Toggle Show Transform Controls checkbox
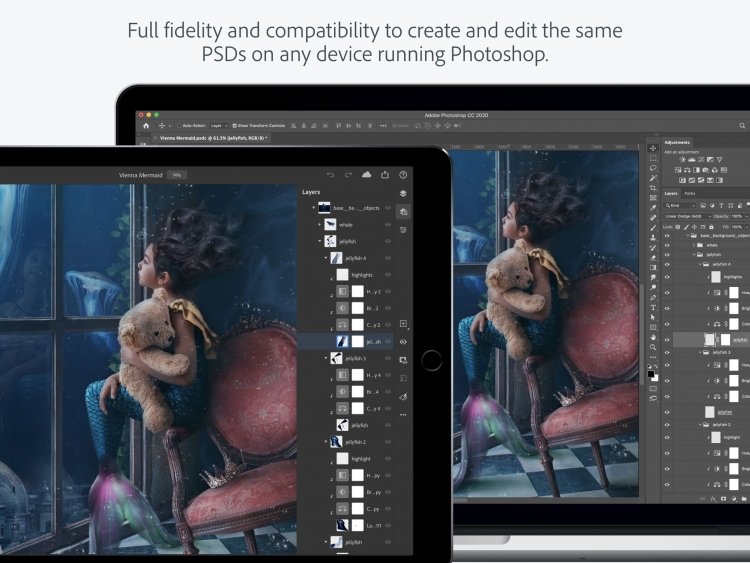The image size is (750, 563). pos(234,126)
